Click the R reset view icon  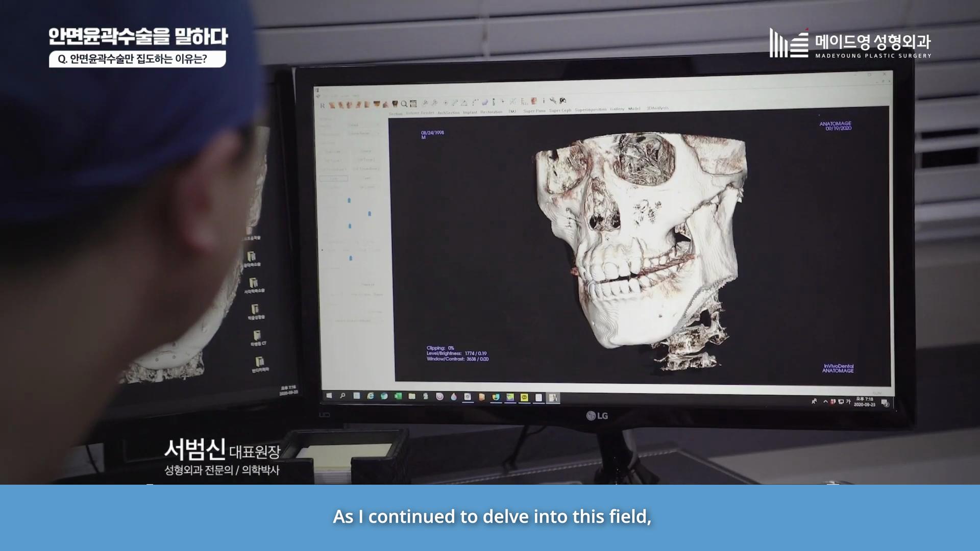[323, 106]
